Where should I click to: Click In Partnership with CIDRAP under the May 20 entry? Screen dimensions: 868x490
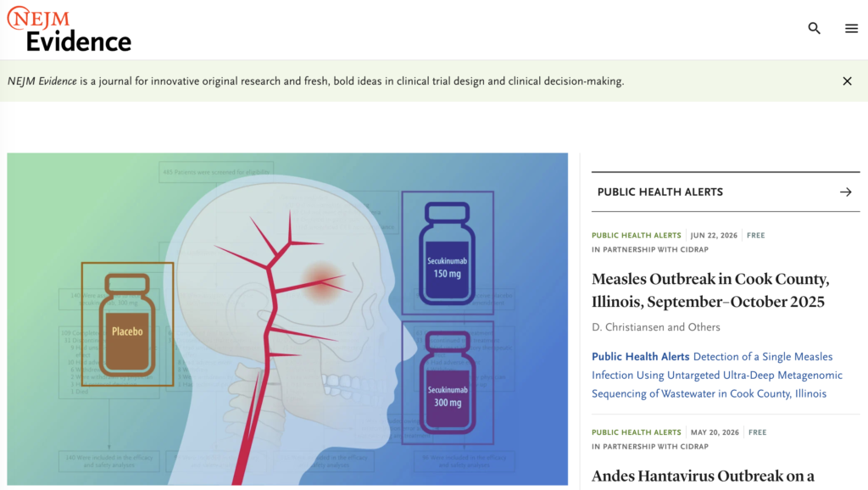click(x=650, y=447)
